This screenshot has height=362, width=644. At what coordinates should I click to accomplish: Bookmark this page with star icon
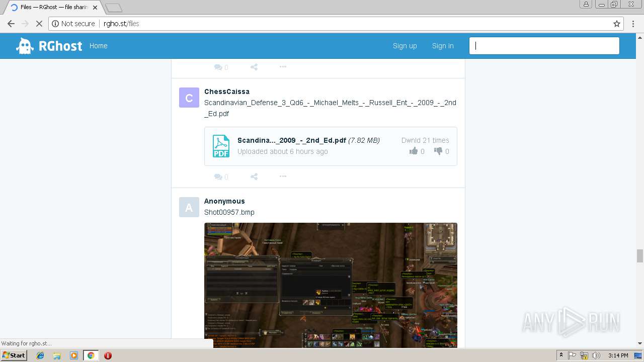tap(616, 24)
